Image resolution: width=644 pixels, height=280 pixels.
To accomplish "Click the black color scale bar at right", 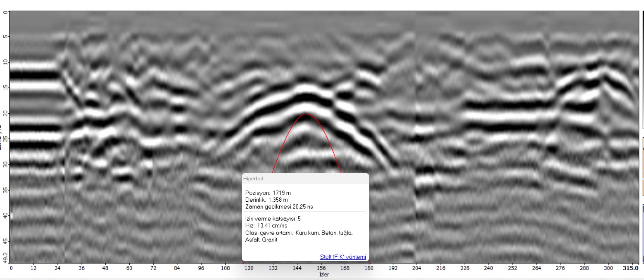I will (643, 69).
